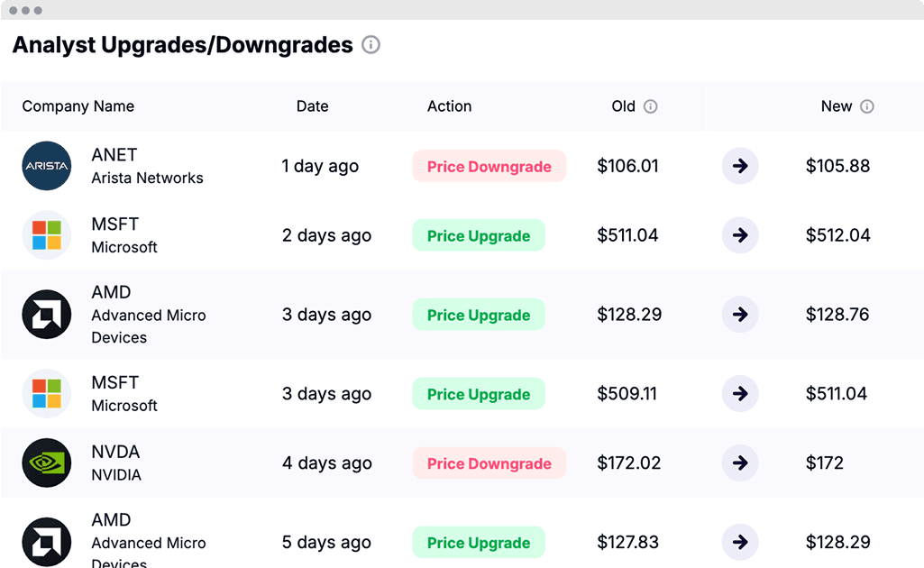The image size is (924, 568).
Task: Open the ANET ticker link
Action: pyautogui.click(x=114, y=155)
